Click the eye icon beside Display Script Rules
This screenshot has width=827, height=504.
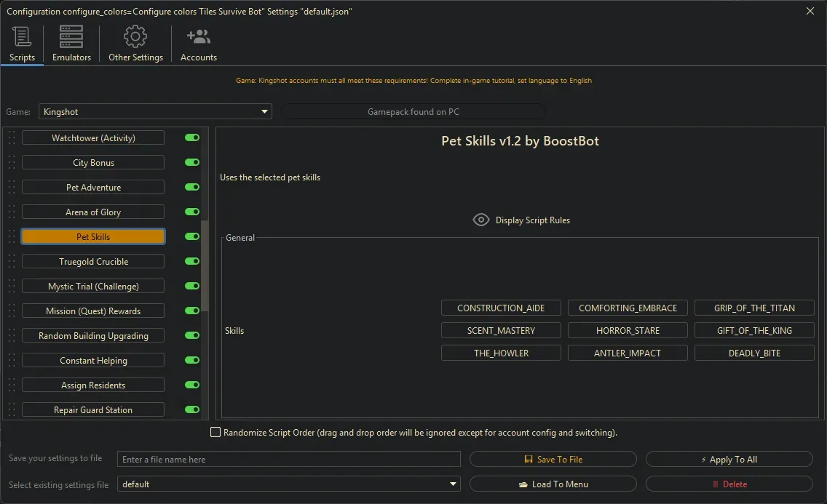point(480,220)
